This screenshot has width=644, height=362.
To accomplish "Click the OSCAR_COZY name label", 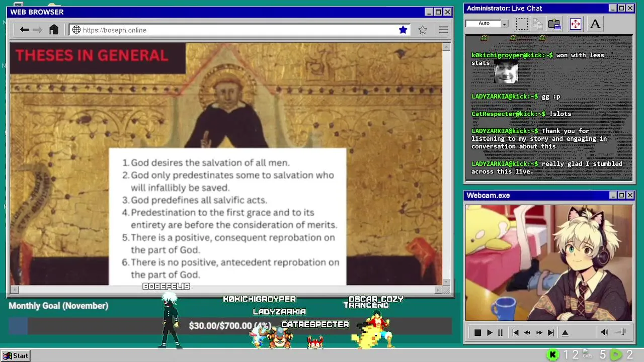I will [x=376, y=299].
